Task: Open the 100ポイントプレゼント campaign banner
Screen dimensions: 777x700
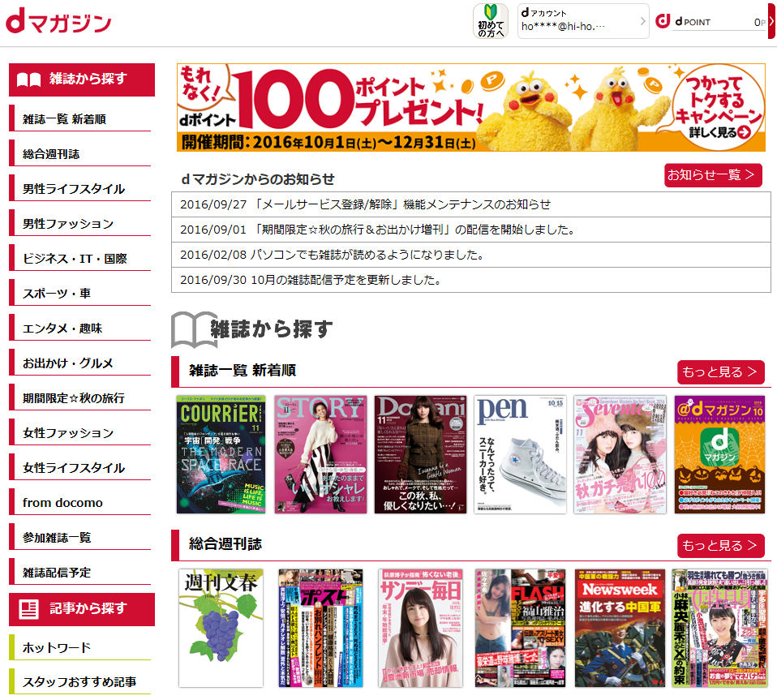Action: pos(470,107)
